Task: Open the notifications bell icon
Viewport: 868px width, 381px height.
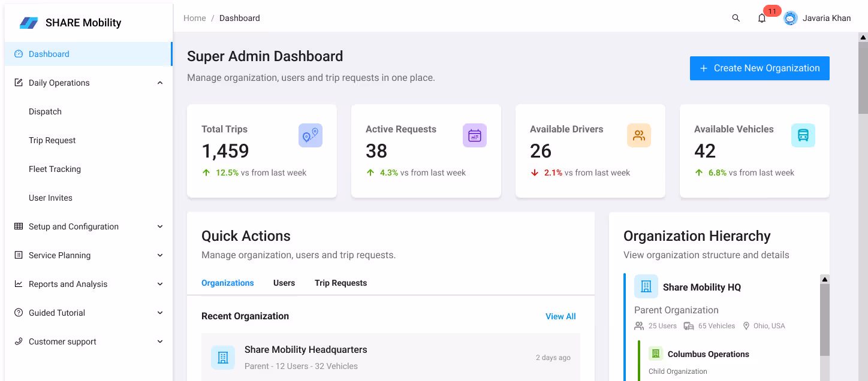Action: (762, 19)
